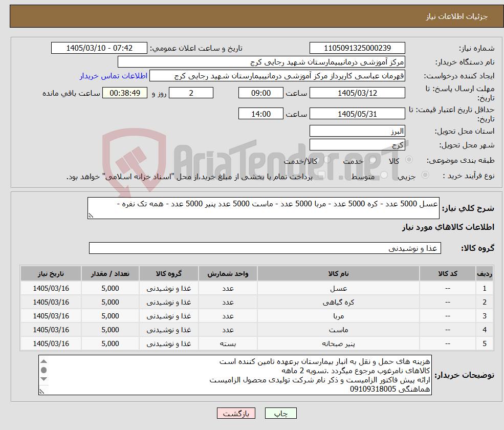Click the نام کالا column header
This screenshot has width=504, height=430.
338,273
